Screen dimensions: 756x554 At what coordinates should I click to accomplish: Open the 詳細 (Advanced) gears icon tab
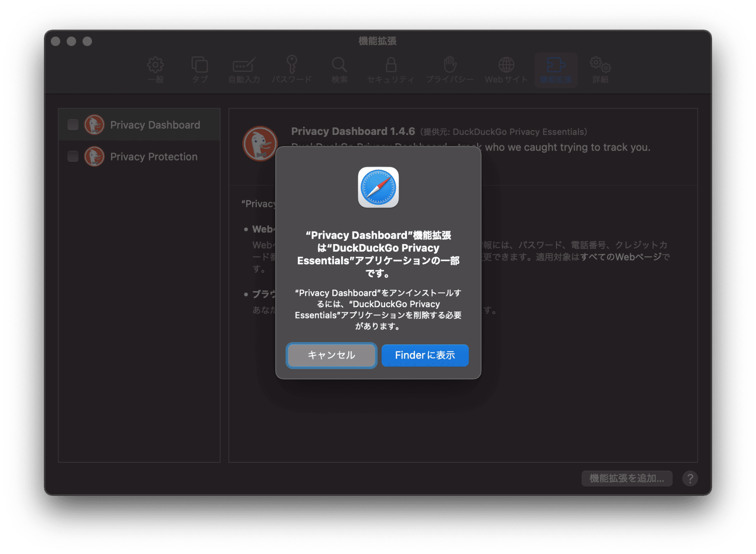(x=600, y=70)
